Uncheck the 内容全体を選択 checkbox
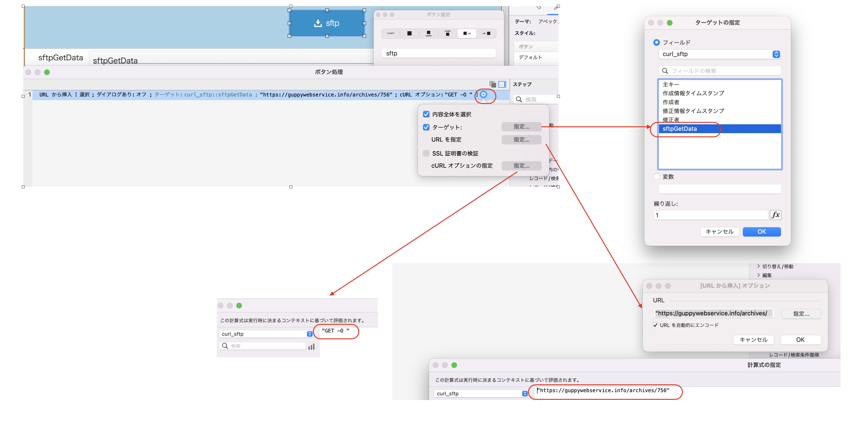 tap(426, 114)
